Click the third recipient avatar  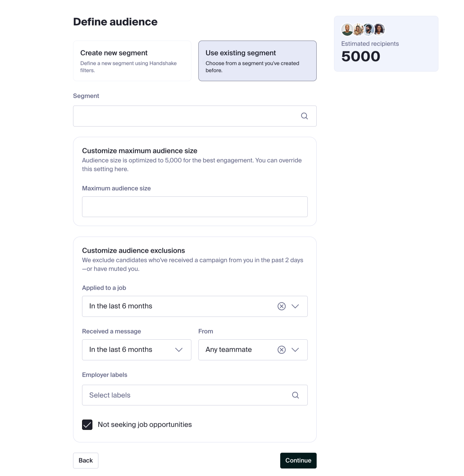coord(369,30)
